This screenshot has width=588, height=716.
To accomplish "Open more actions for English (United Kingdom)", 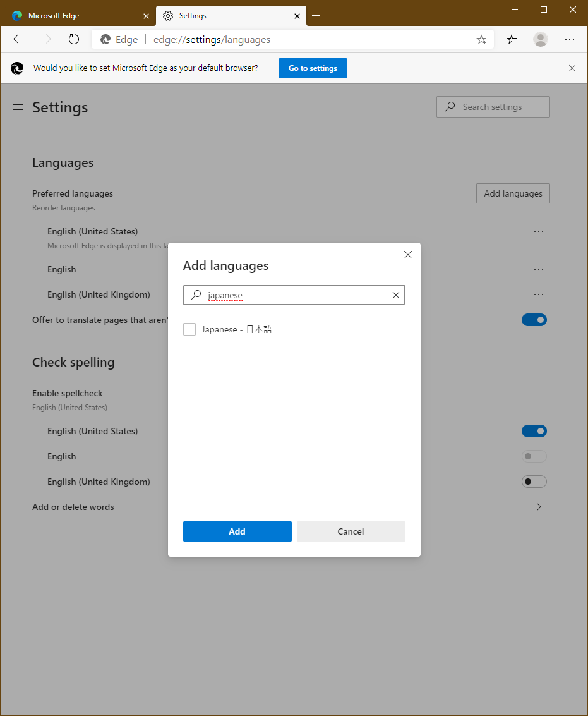I will tap(539, 294).
